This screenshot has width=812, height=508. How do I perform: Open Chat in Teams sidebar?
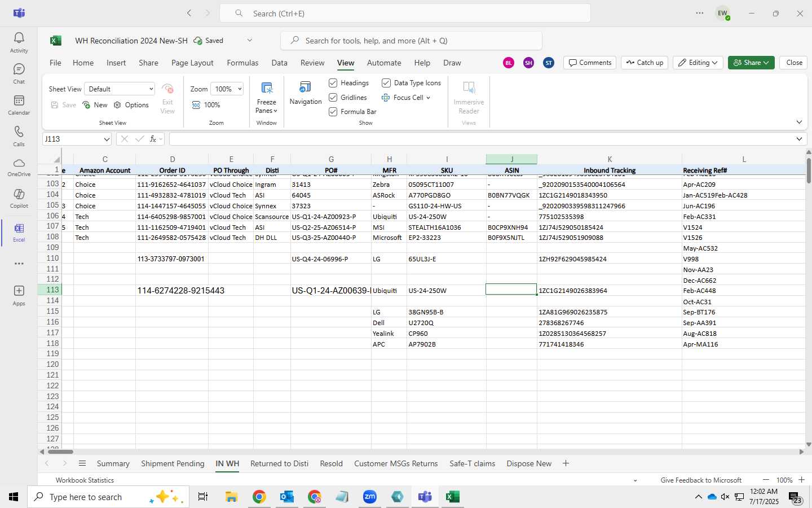point(19,73)
